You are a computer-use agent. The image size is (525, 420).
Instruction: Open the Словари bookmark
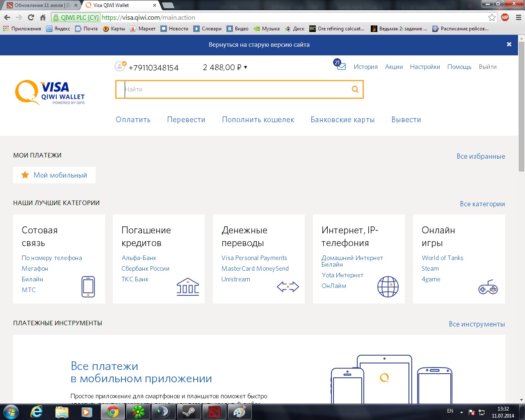coord(208,29)
